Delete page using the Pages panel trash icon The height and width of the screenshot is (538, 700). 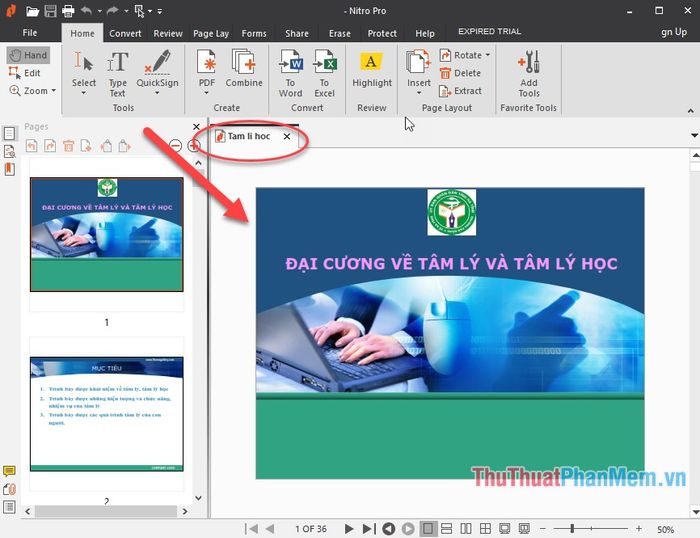coord(68,146)
